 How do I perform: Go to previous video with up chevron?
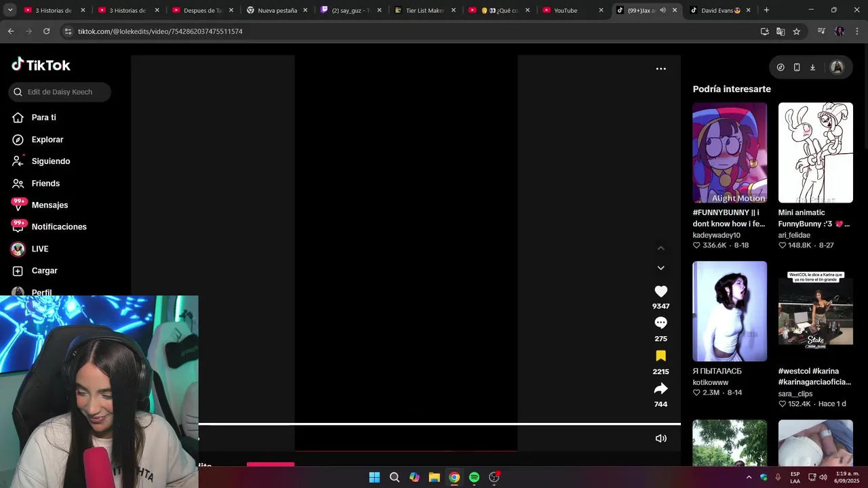(660, 248)
